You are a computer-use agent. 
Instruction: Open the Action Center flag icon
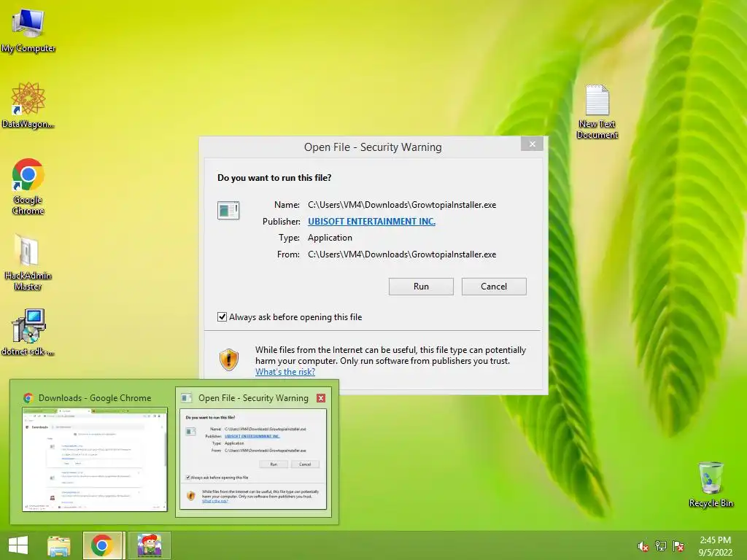point(678,546)
